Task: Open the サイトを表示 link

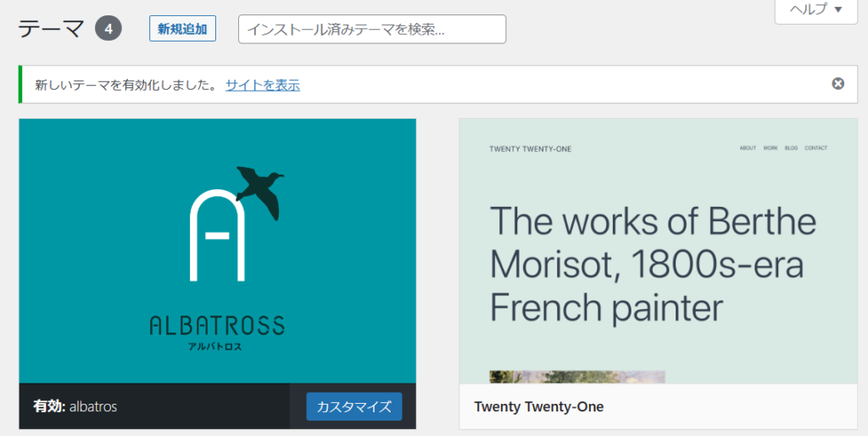Action: 262,85
